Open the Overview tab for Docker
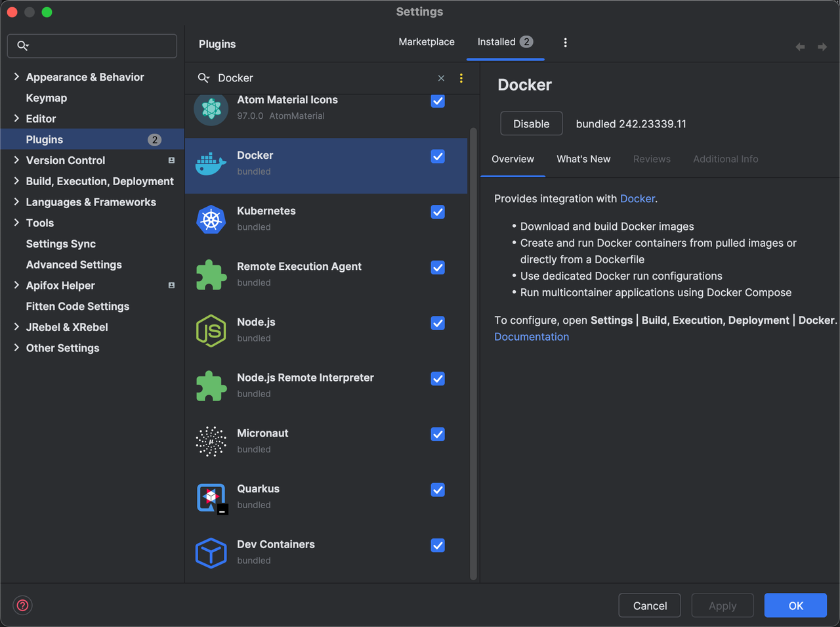 tap(513, 159)
